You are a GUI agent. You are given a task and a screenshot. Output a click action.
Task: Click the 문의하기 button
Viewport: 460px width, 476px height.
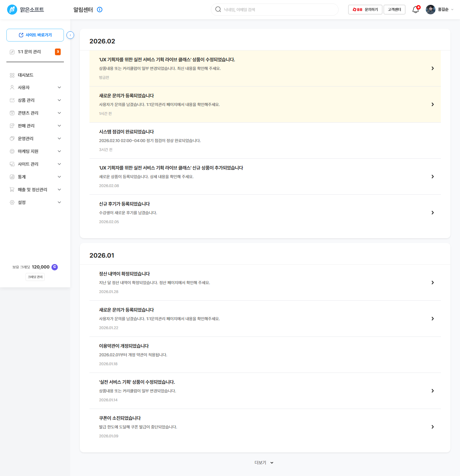tap(365, 10)
